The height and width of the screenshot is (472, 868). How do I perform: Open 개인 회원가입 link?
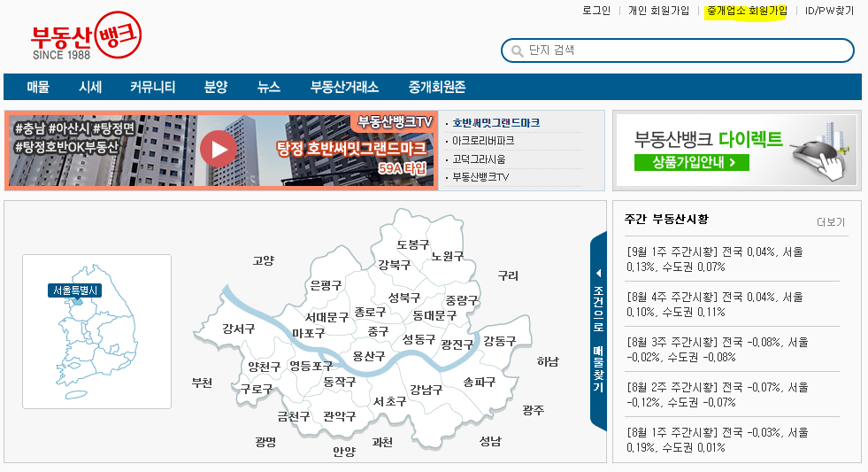tap(659, 11)
